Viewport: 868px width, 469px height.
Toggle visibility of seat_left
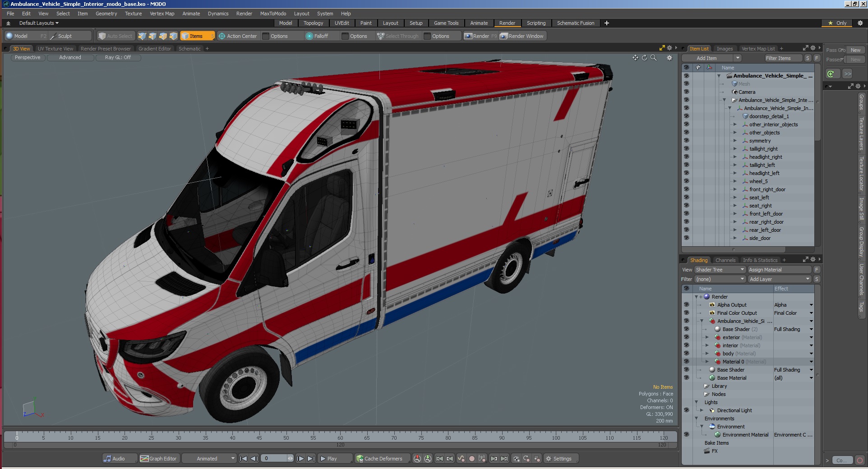point(686,198)
